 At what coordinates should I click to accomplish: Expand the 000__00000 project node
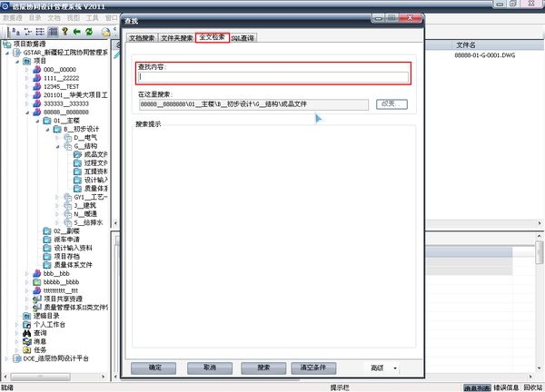pyautogui.click(x=27, y=68)
